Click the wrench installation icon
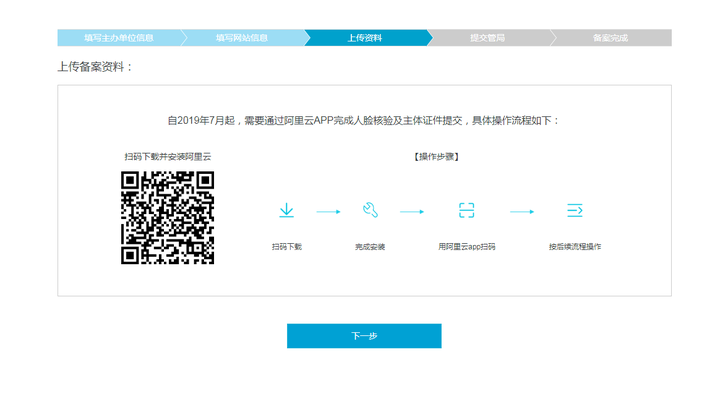 pyautogui.click(x=370, y=210)
